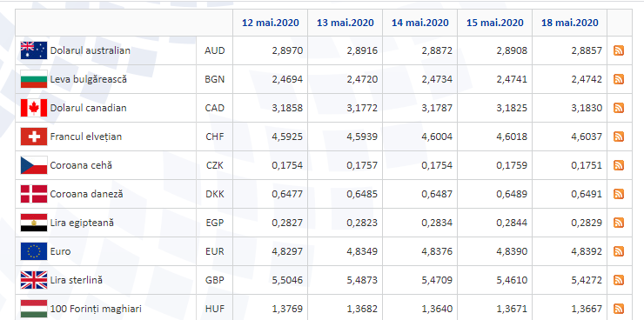Viewport: 644px width, 320px height.
Task: Click the 14 mai.2020 column header
Action: pos(419,23)
